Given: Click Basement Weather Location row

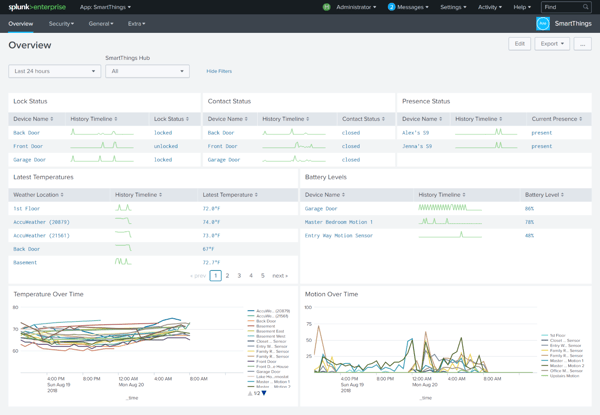Looking at the screenshot, I should (x=153, y=262).
